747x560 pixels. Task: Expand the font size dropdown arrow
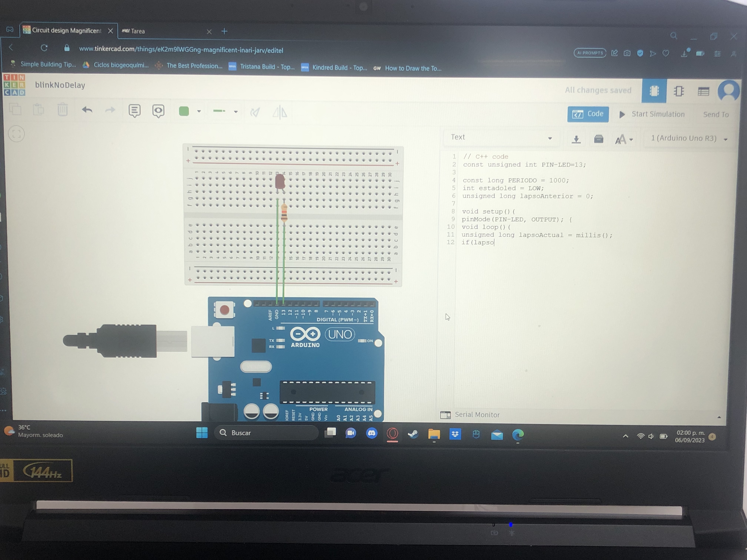click(631, 139)
